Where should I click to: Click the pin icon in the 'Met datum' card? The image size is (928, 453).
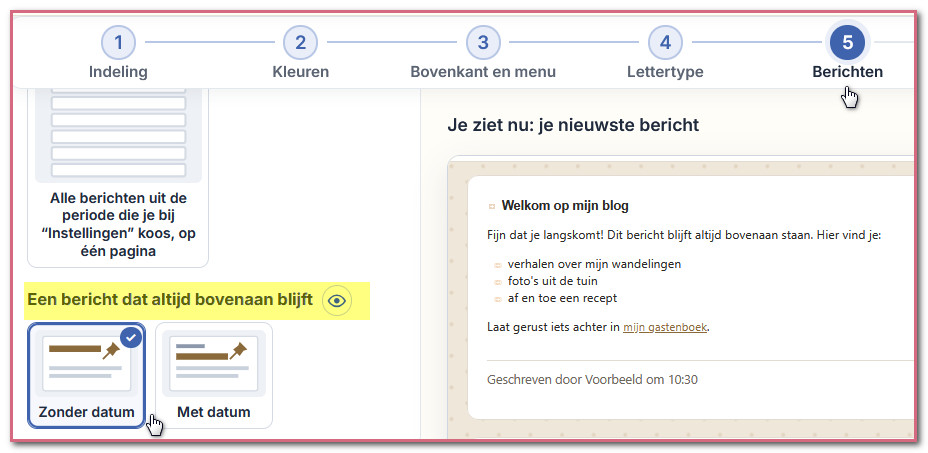click(x=238, y=351)
